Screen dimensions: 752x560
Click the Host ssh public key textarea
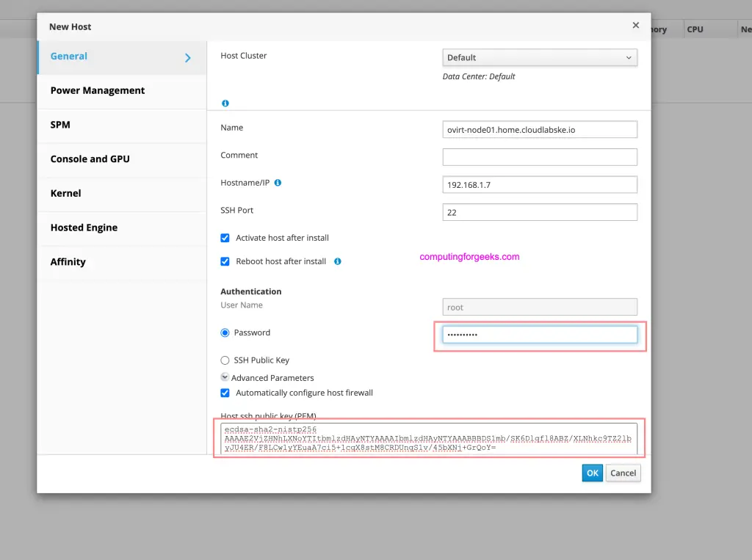[429, 438]
